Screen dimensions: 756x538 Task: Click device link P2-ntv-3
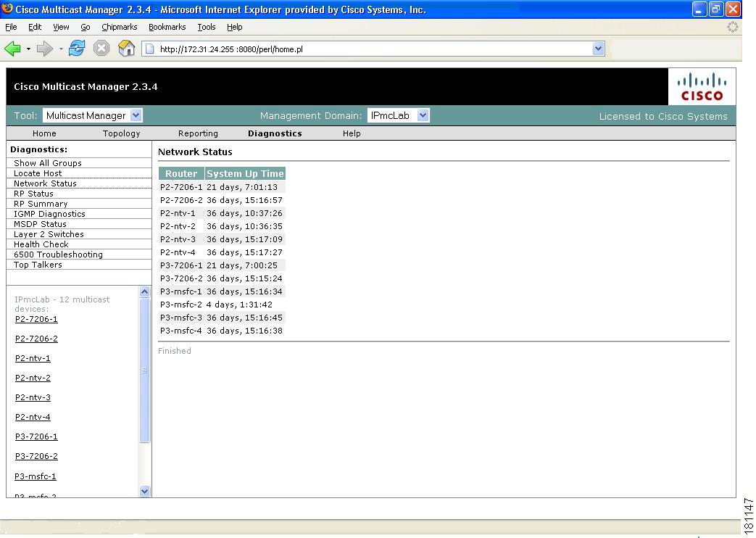click(33, 397)
